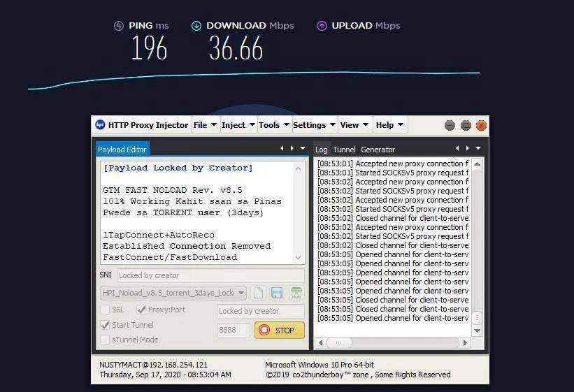Click the download arrow icon on speed test
The image size is (574, 392).
coord(196,26)
